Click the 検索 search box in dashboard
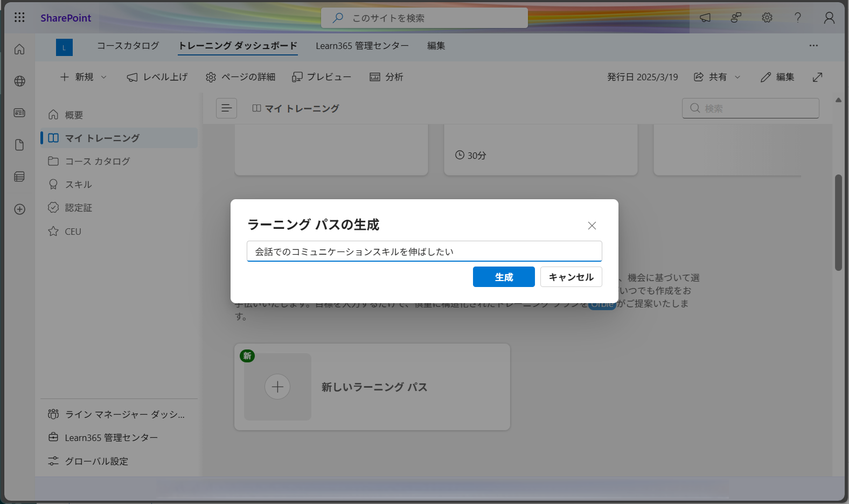Viewport: 849px width, 504px height. coord(750,108)
